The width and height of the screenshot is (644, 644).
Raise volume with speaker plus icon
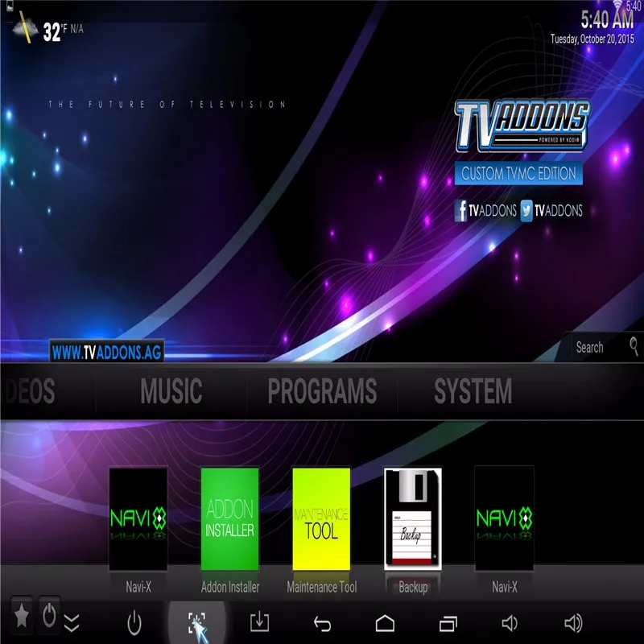(573, 623)
